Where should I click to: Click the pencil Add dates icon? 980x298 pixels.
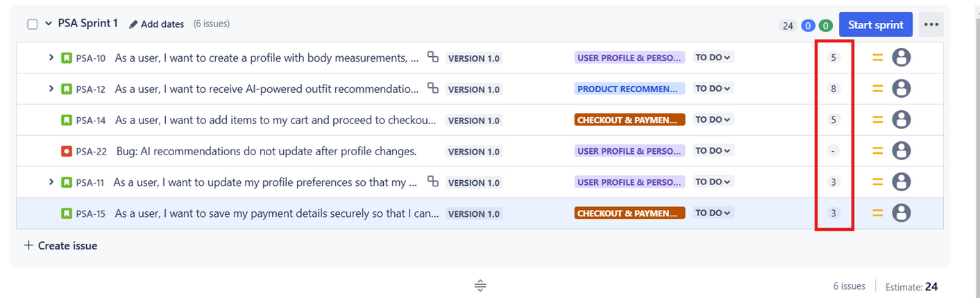click(133, 24)
